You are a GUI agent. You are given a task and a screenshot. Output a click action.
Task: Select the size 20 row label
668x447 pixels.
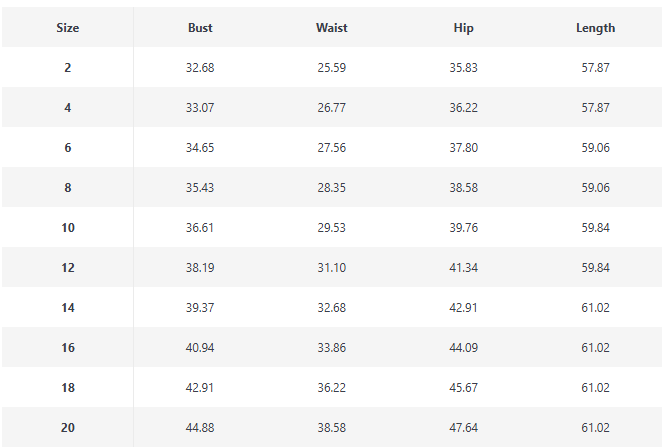pos(68,428)
